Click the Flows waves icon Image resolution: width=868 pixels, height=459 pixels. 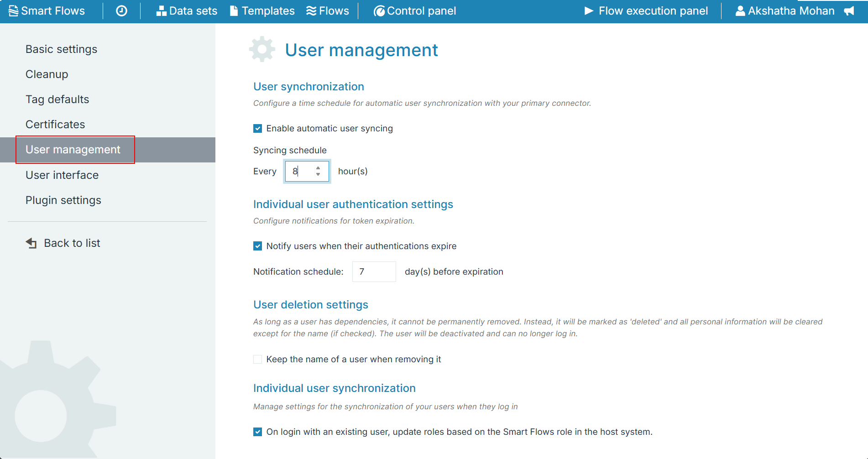pyautogui.click(x=311, y=11)
